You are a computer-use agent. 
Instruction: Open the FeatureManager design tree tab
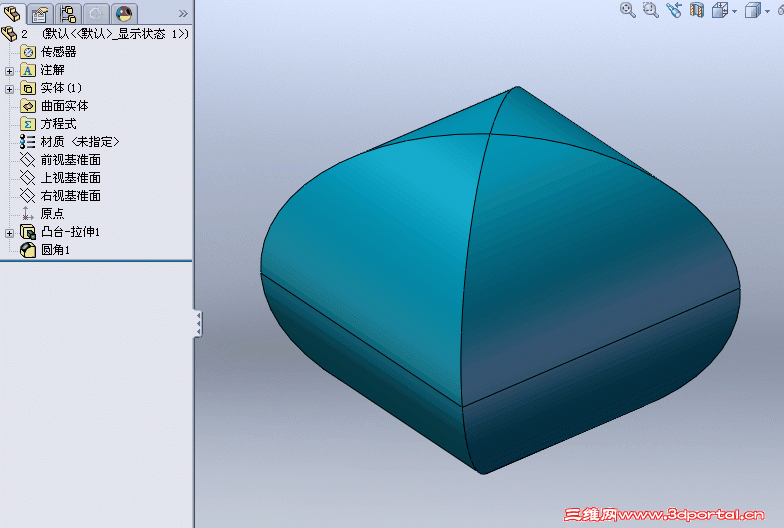pyautogui.click(x=12, y=14)
